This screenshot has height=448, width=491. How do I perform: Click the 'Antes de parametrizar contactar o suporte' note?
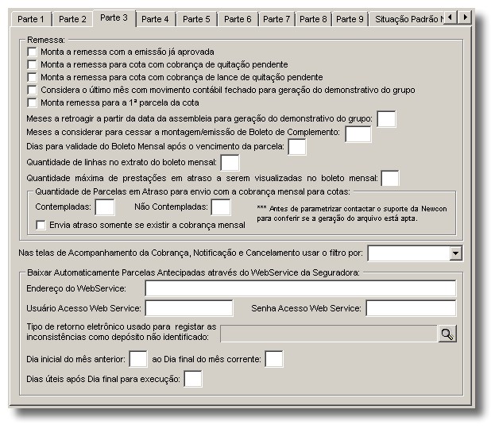pos(352,214)
